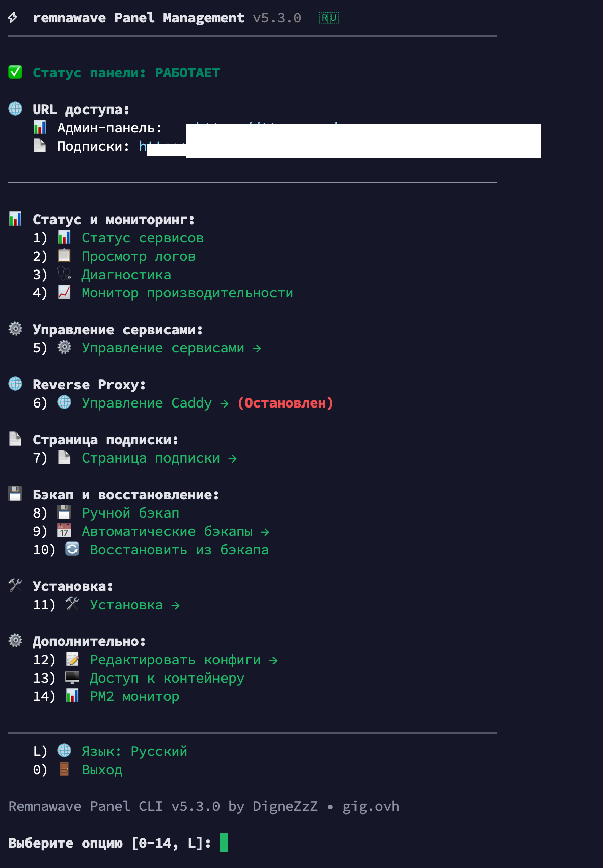The height and width of the screenshot is (868, 603).
Task: Click the green cursor at Выберите опцию prompt
Action: click(x=224, y=843)
